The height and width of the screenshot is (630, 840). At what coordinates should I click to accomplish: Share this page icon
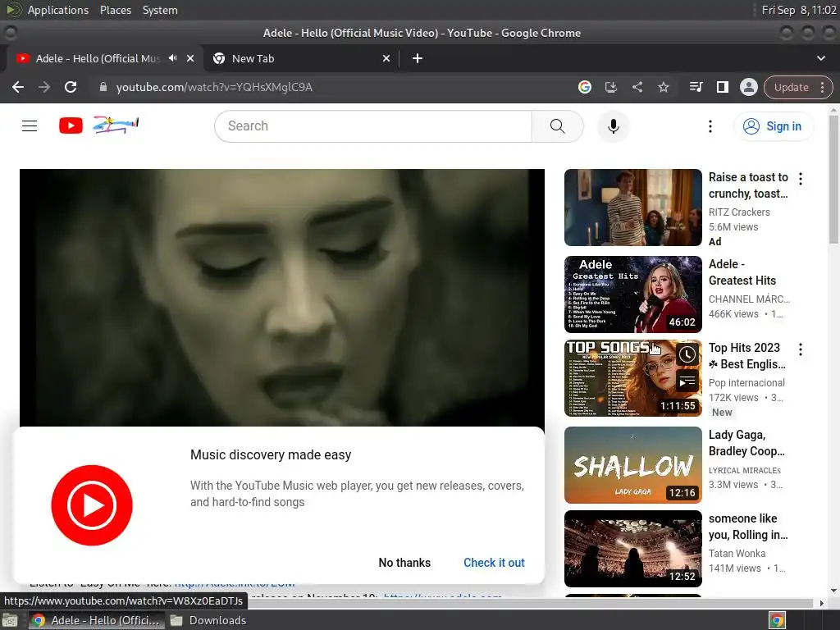[637, 87]
